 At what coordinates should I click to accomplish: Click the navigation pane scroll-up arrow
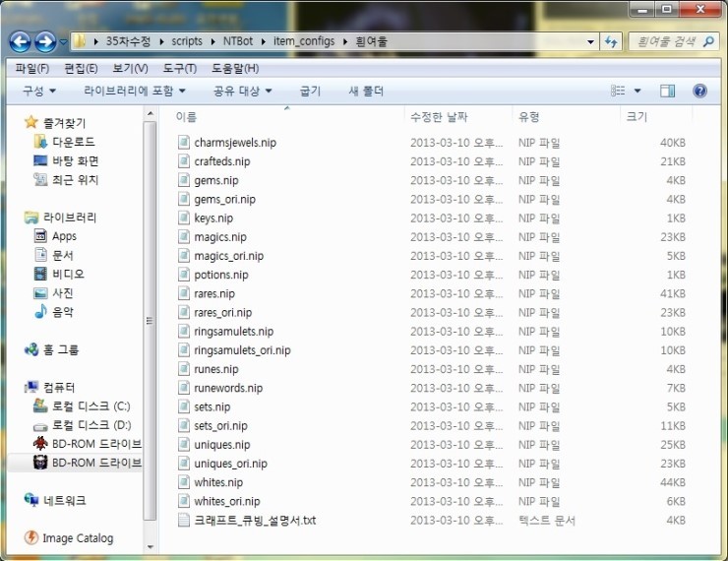[150, 113]
